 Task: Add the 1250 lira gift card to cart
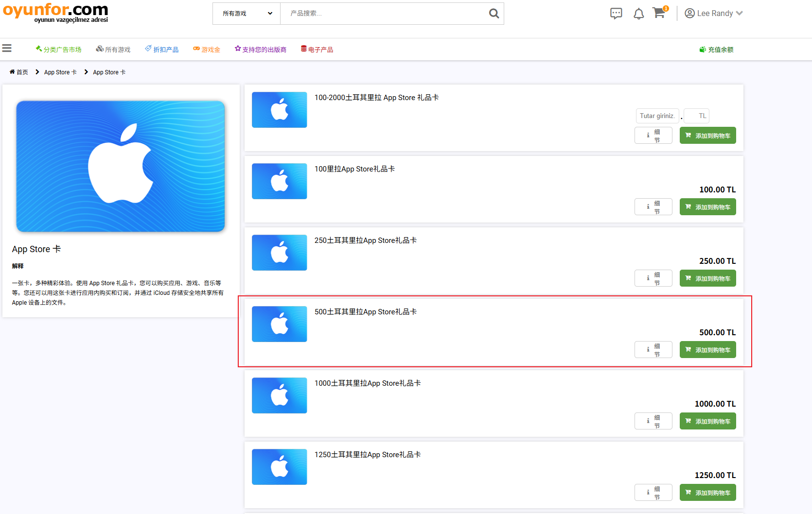708,493
